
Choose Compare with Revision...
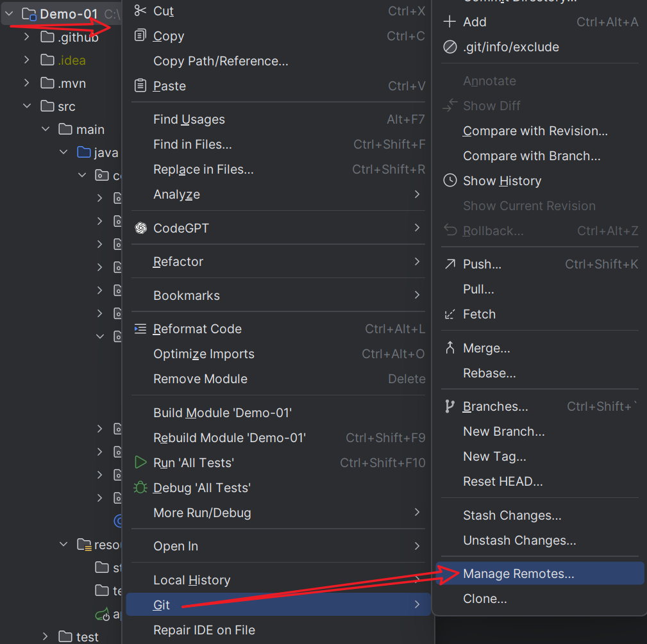click(x=540, y=131)
